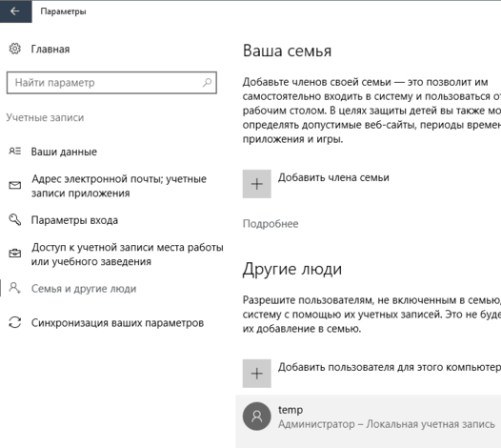
Task: Open Синхронизация ваших параметров section
Action: pos(117,323)
